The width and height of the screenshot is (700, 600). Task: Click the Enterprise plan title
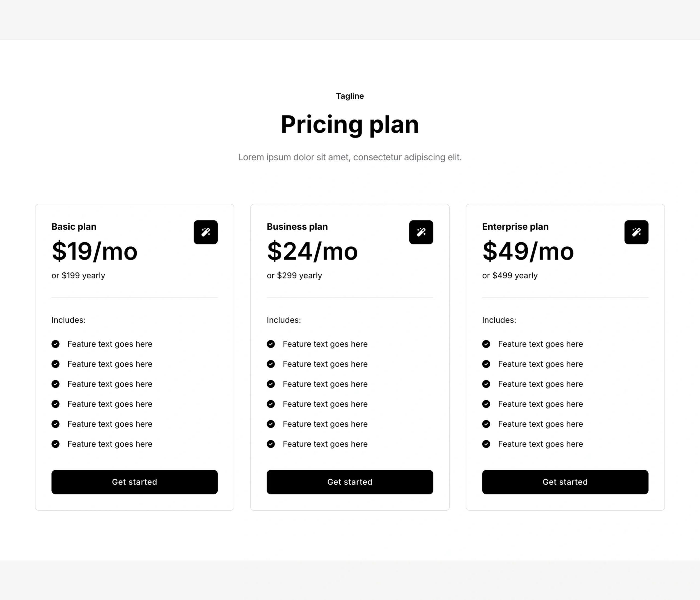coord(515,227)
